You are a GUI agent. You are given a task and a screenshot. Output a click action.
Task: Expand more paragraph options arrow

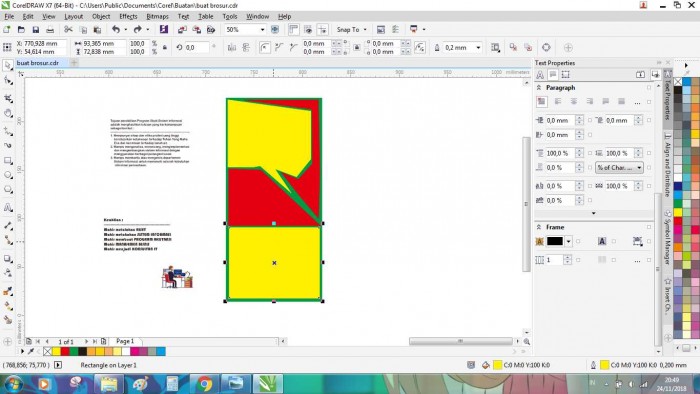pyautogui.click(x=593, y=213)
